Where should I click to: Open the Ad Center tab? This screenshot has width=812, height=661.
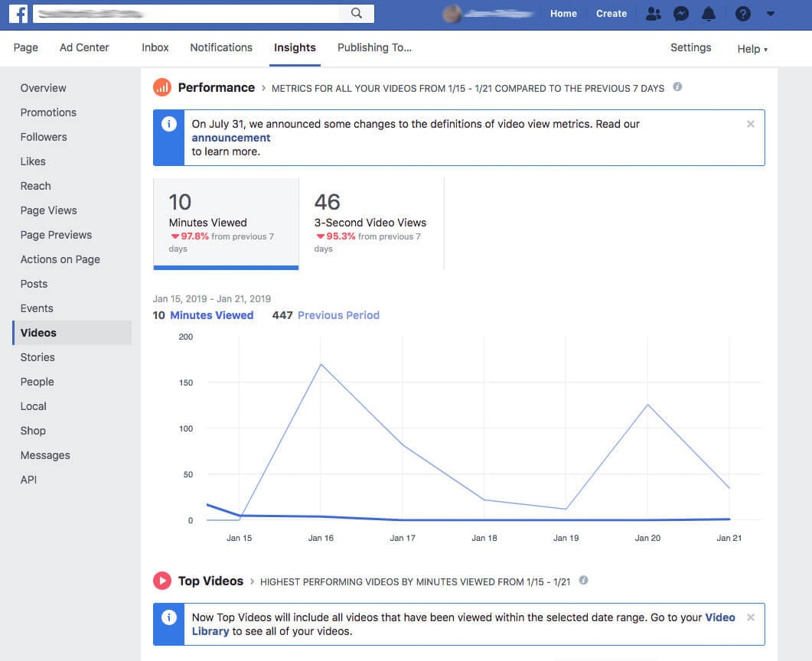pos(84,47)
